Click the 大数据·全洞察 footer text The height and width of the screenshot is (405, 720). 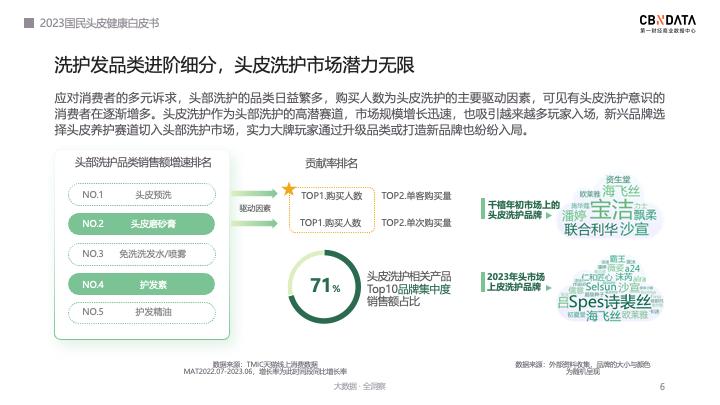(x=360, y=387)
